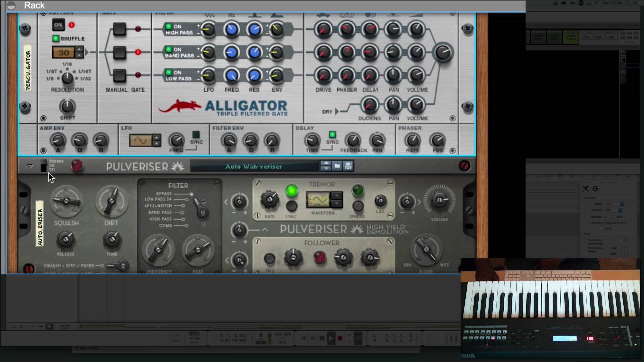Click the Pulveriser Tone knob
The image size is (644, 362).
pyautogui.click(x=112, y=240)
